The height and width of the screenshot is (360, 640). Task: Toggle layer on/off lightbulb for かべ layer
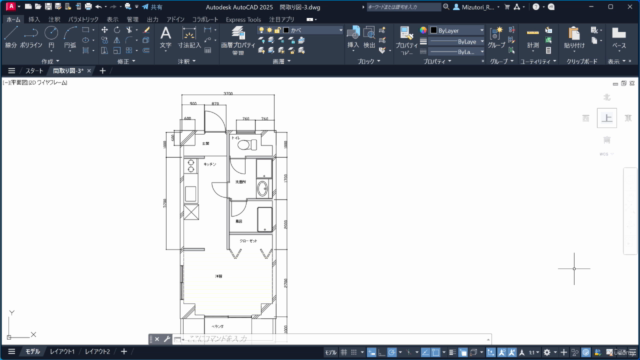coord(261,30)
